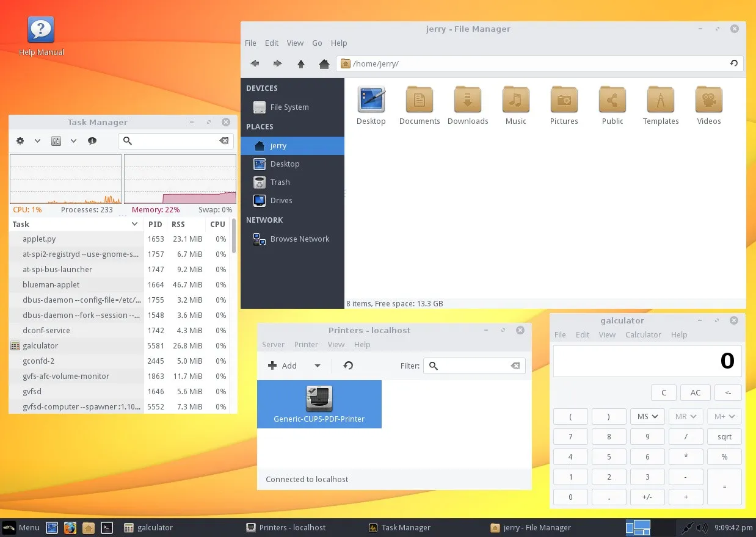756x537 pixels.
Task: Open the Calculator menu in galculator
Action: coord(643,334)
